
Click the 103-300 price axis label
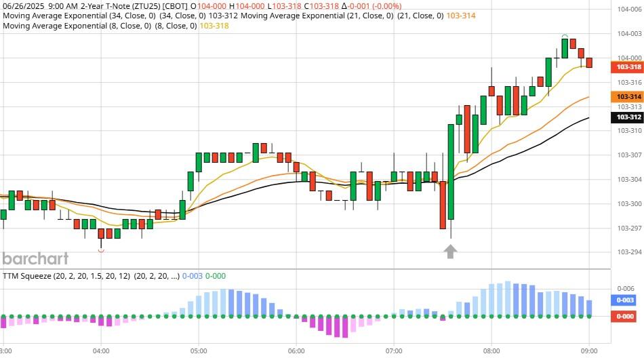(628, 203)
